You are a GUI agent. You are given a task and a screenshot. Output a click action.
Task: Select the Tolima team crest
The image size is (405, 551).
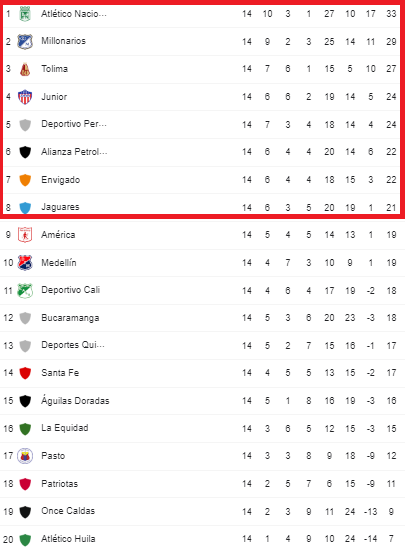[25, 69]
